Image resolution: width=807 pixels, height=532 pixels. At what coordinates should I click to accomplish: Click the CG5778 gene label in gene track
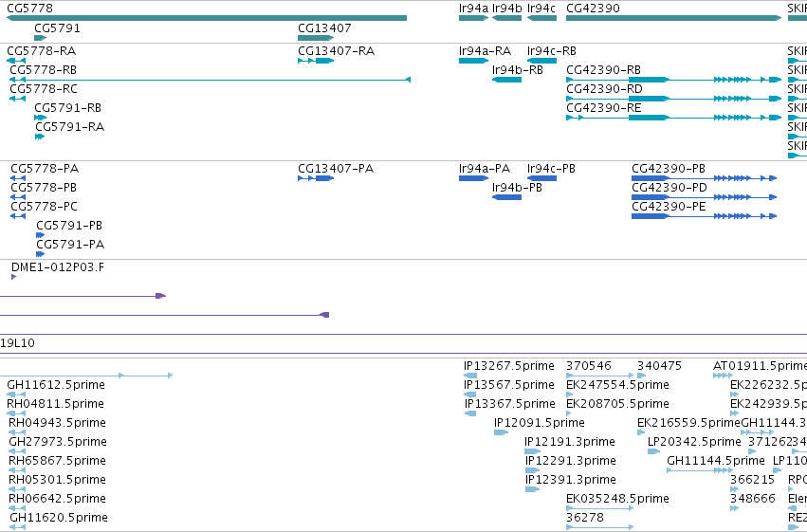(x=29, y=9)
